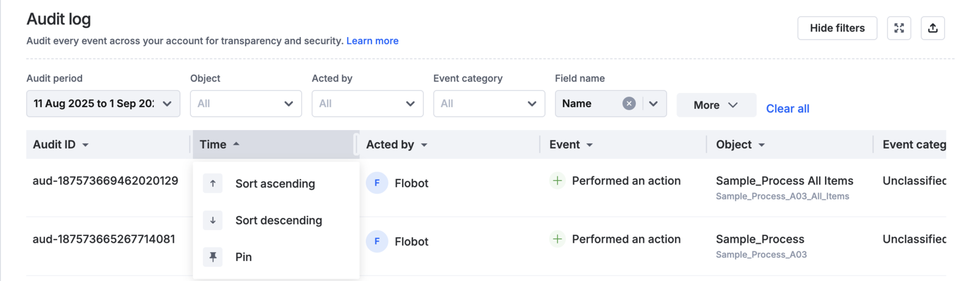This screenshot has height=281, width=980.
Task: Choose Pin in the Time menu
Action: [244, 257]
